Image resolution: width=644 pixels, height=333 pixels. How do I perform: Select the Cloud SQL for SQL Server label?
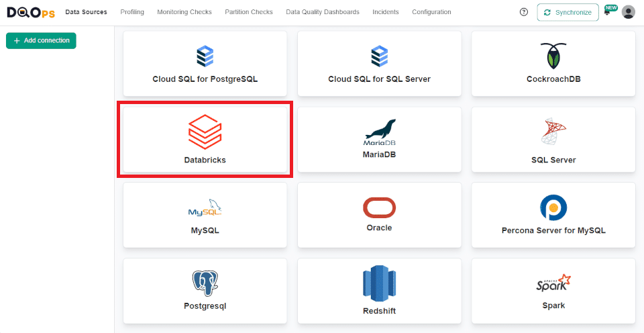pos(379,79)
